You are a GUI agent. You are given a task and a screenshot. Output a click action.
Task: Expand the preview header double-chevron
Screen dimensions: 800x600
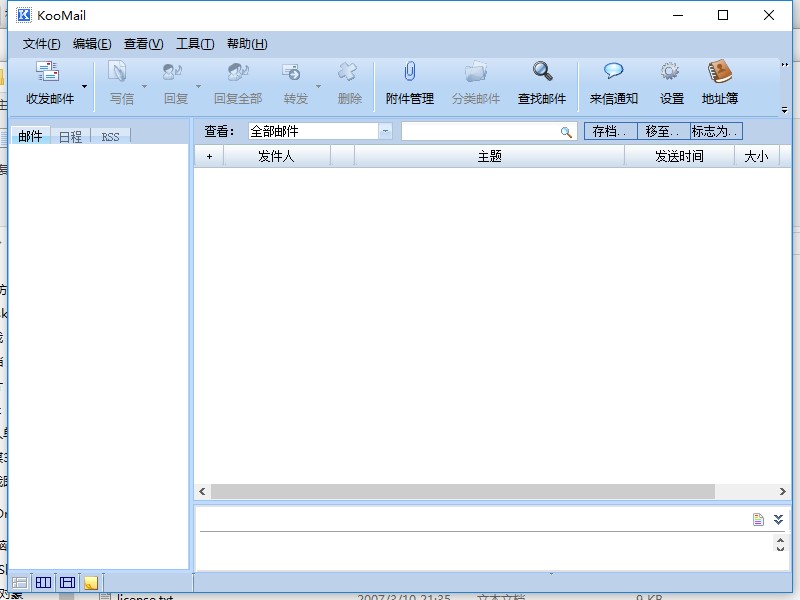coord(778,519)
